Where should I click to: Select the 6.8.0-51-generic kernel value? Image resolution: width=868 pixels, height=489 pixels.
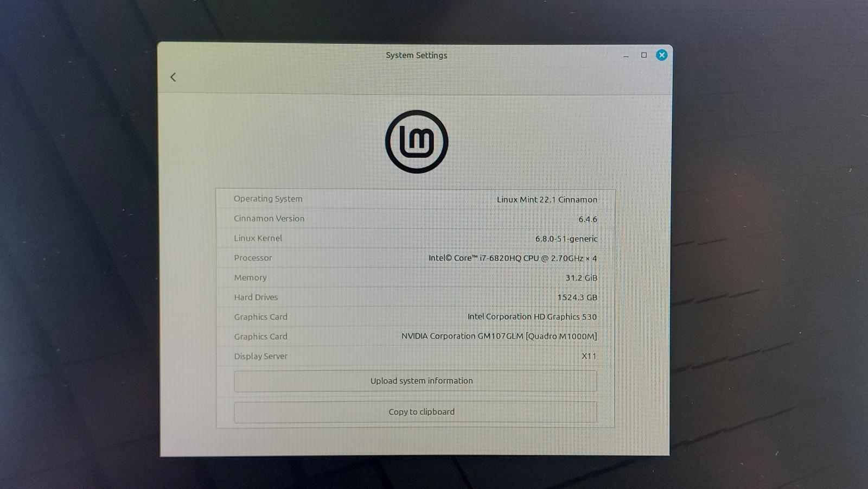(x=566, y=239)
